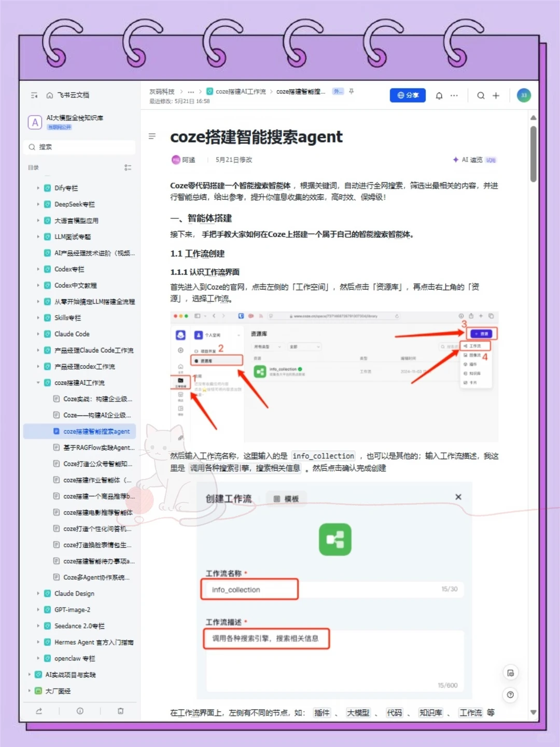Expand the AI实战项目与实践 section

tap(29, 675)
